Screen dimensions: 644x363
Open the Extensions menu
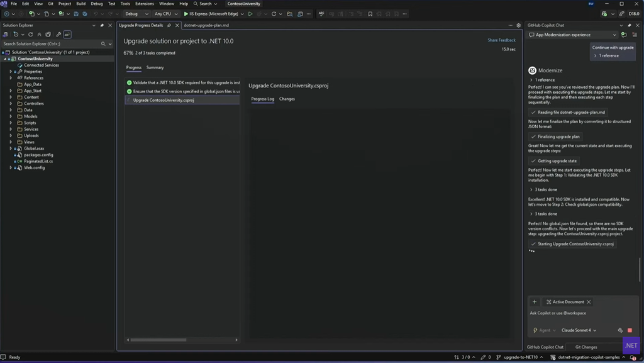pos(144,4)
